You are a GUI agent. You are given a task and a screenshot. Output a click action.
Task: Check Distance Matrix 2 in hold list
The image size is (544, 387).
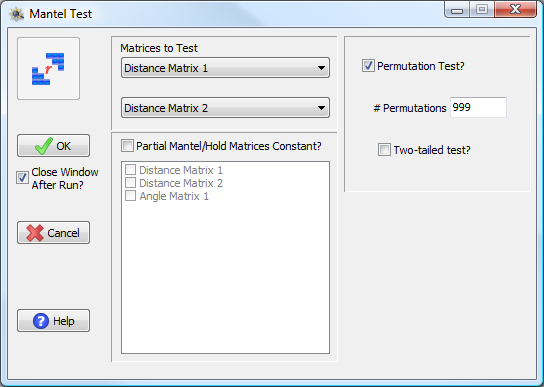pos(130,183)
